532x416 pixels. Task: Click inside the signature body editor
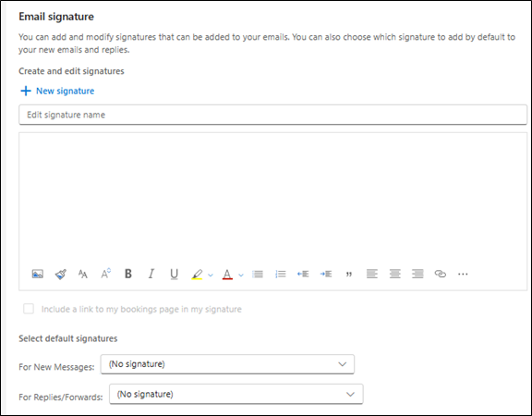click(x=272, y=197)
